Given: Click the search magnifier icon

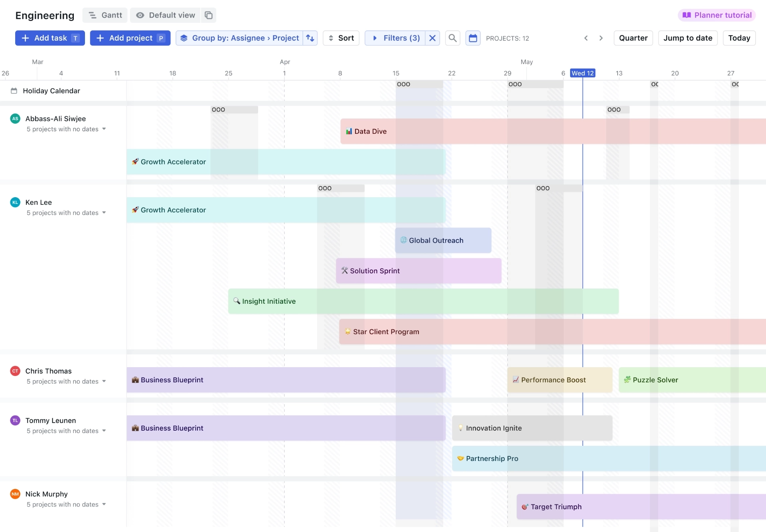Looking at the screenshot, I should [452, 38].
